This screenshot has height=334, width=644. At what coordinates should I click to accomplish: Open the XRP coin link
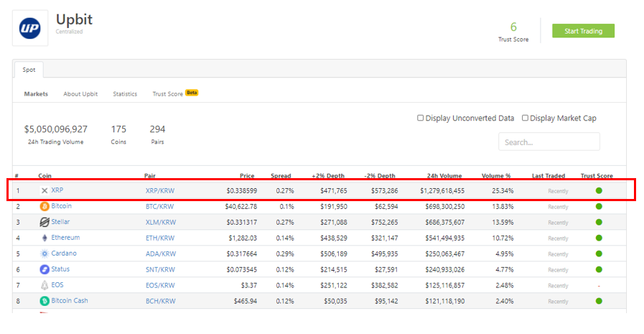tap(57, 190)
